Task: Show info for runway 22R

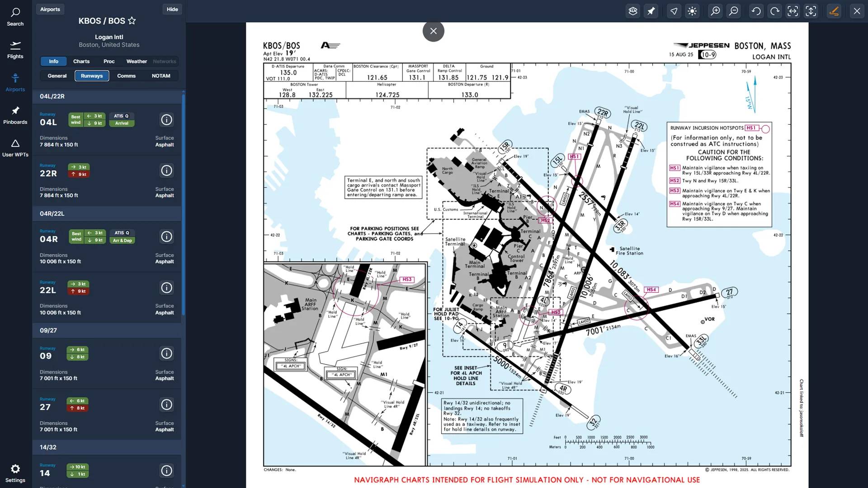Action: pyautogui.click(x=167, y=170)
